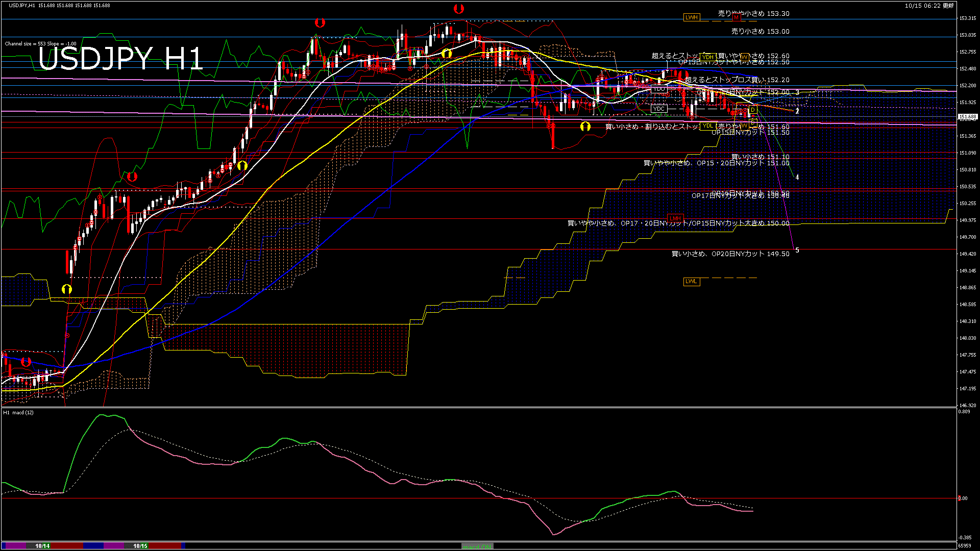This screenshot has height=551, width=980.
Task: Click the topmost red down-arrow sell signal
Action: click(x=458, y=9)
